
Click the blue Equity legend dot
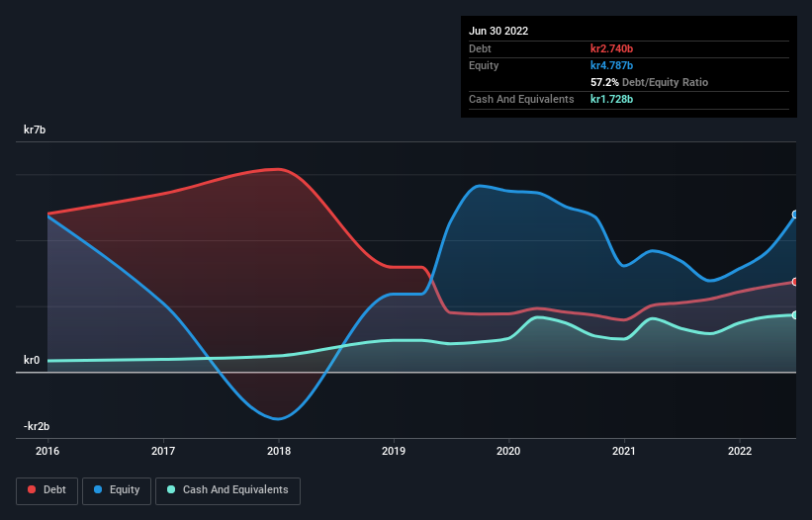(x=98, y=489)
